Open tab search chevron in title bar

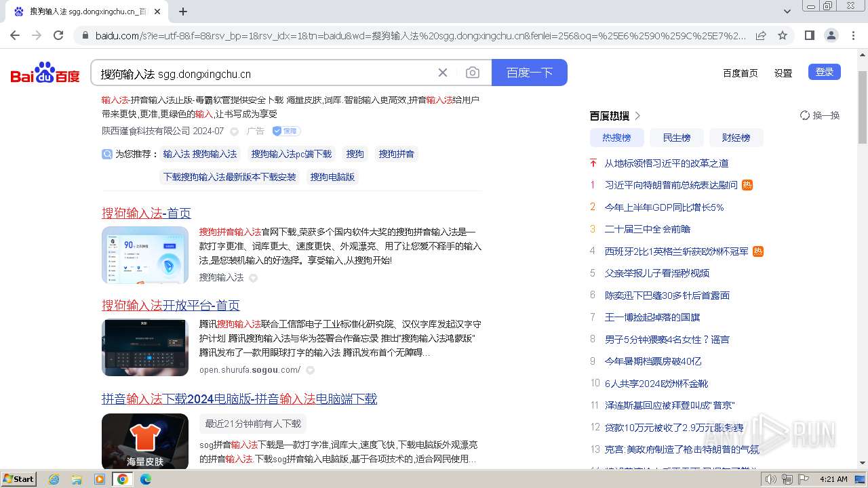pyautogui.click(x=787, y=12)
